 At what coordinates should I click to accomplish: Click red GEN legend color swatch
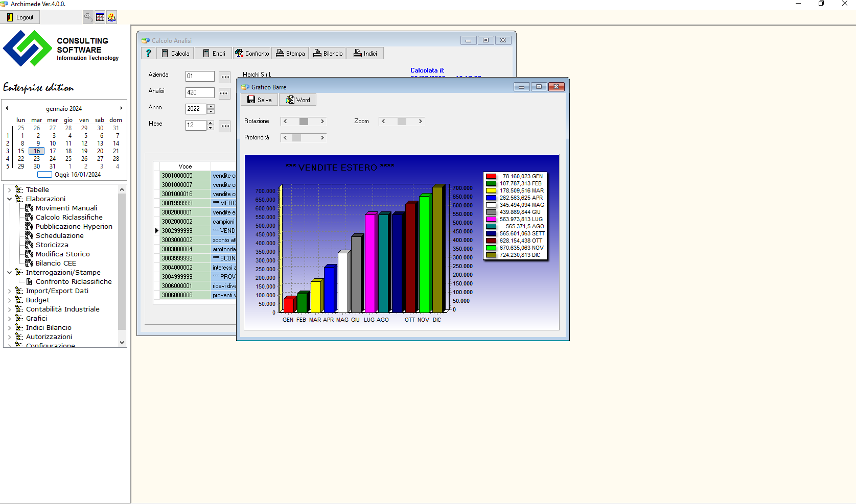point(491,176)
